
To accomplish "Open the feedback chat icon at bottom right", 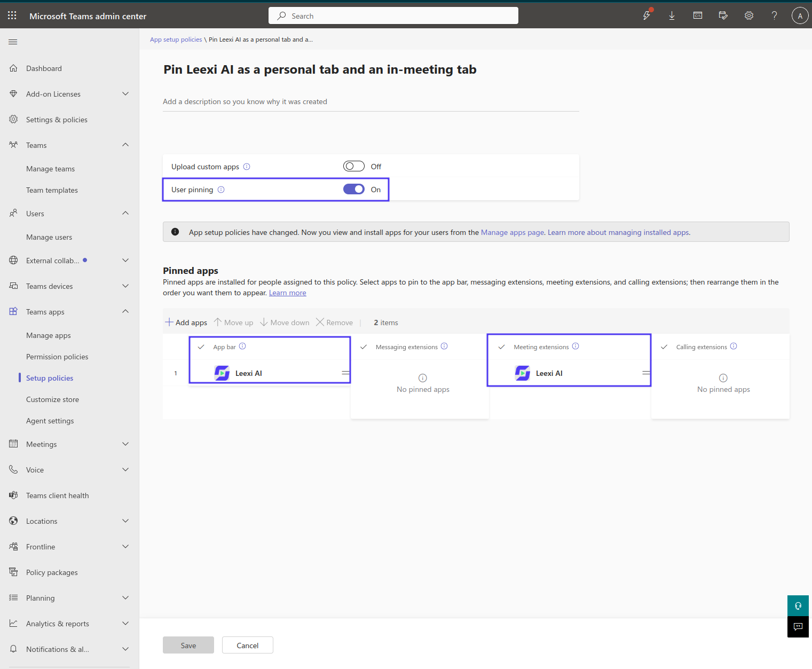I will tap(798, 627).
